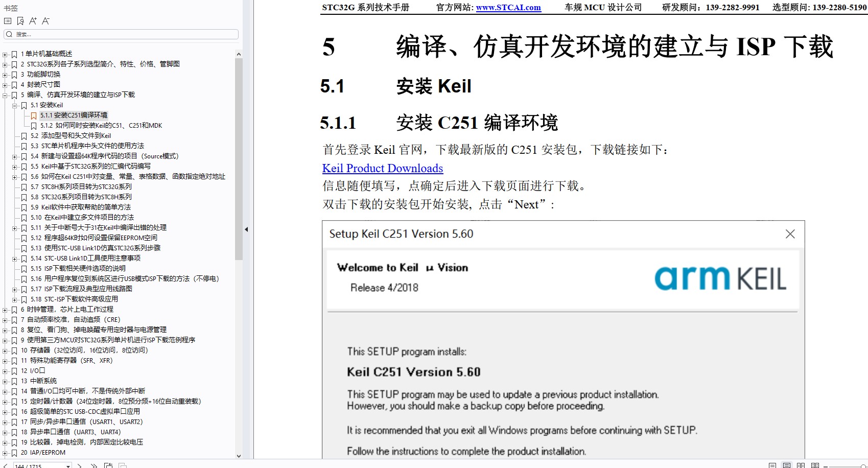The width and height of the screenshot is (868, 468).
Task: Click bookmark icon beside 13 中断系统
Action: (14, 381)
